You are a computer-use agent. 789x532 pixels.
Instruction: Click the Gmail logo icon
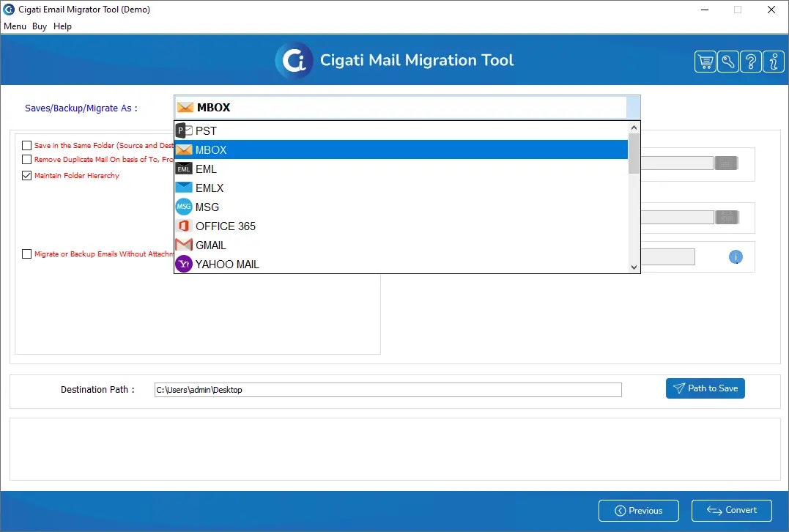pyautogui.click(x=184, y=245)
